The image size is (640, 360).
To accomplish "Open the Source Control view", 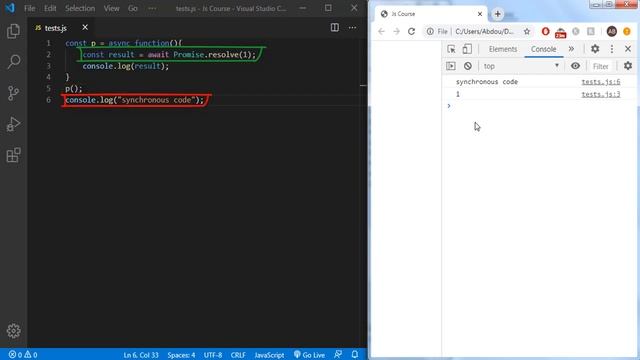I will pyautogui.click(x=13, y=93).
